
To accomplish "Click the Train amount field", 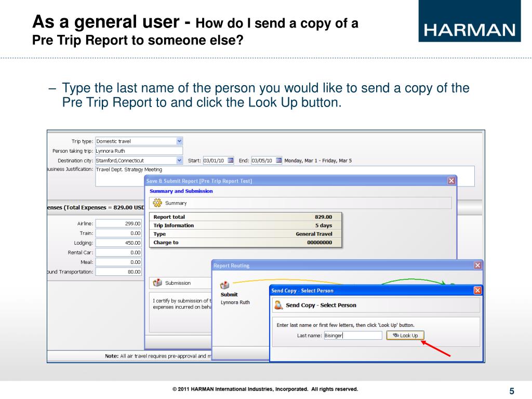I will [118, 233].
